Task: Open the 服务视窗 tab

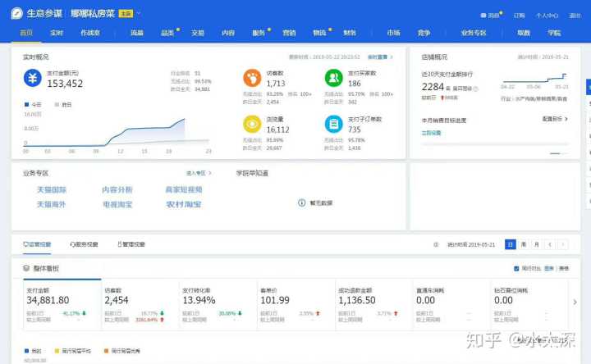Action: tap(85, 244)
